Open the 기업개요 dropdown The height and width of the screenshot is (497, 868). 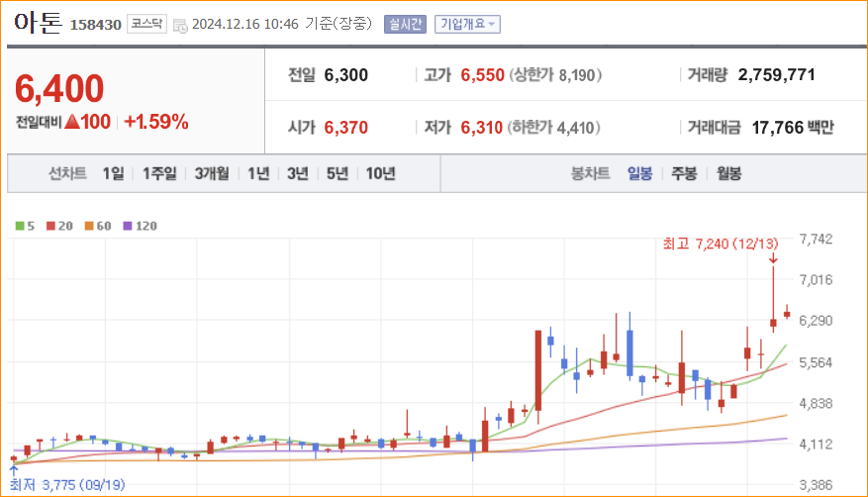point(467,25)
